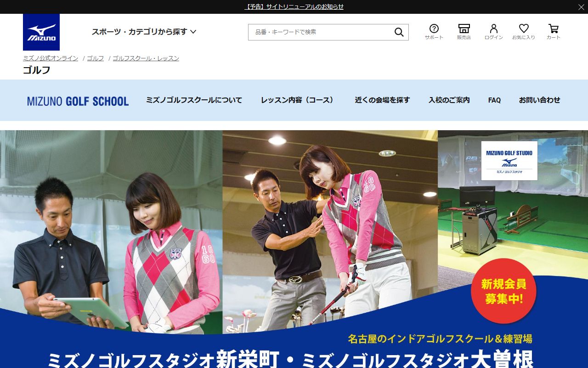Image resolution: width=588 pixels, height=368 pixels.
Task: Open 入校のご案内 menu item
Action: click(x=449, y=100)
